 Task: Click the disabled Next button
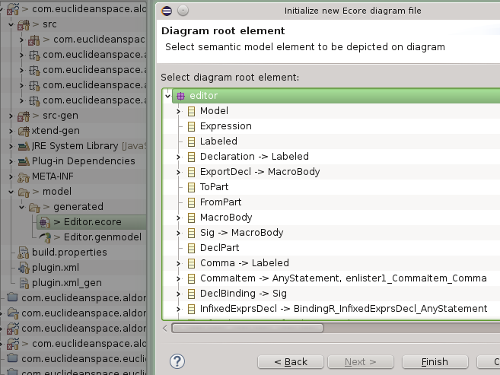pos(360,362)
